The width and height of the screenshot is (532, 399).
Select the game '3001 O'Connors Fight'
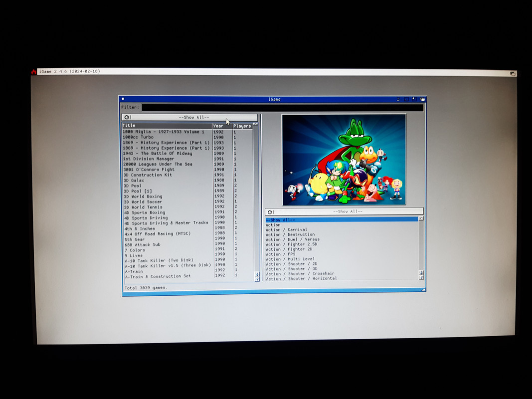(x=149, y=170)
